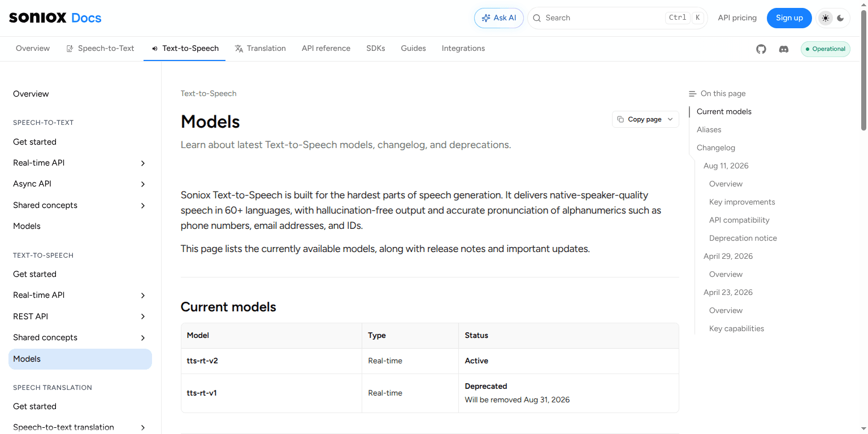
Task: Click the Soniox Docs logo
Action: pyautogui.click(x=55, y=18)
